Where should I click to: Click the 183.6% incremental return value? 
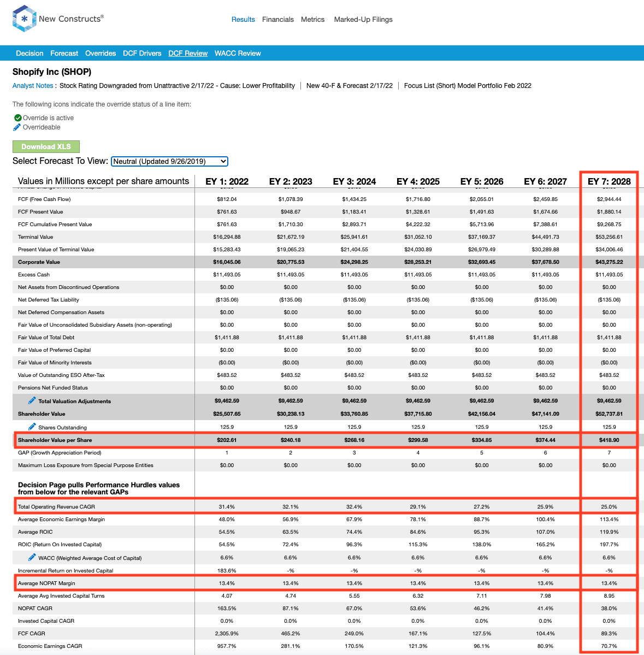tap(227, 571)
